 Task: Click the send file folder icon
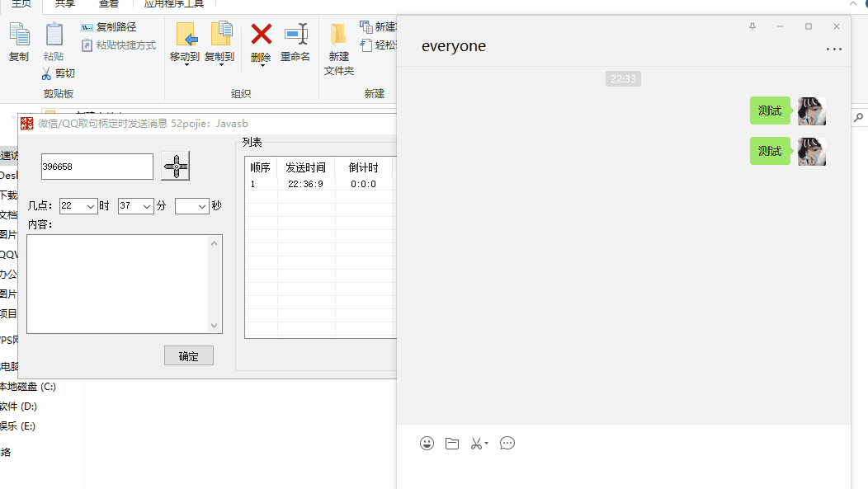452,444
